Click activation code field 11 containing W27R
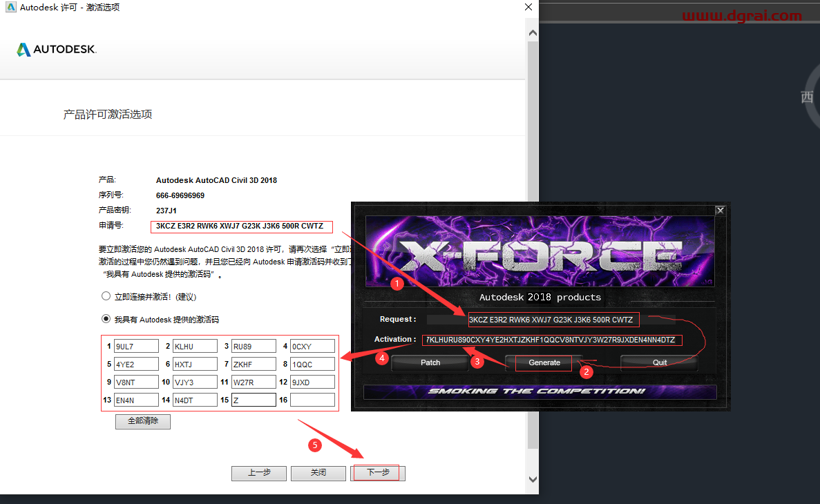The image size is (820, 504). [254, 382]
